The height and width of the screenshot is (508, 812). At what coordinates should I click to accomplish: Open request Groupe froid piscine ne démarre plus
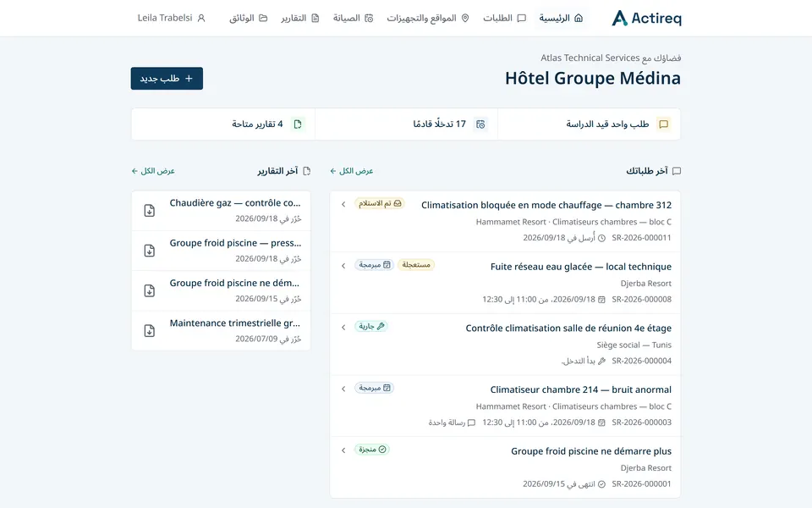[x=591, y=451]
